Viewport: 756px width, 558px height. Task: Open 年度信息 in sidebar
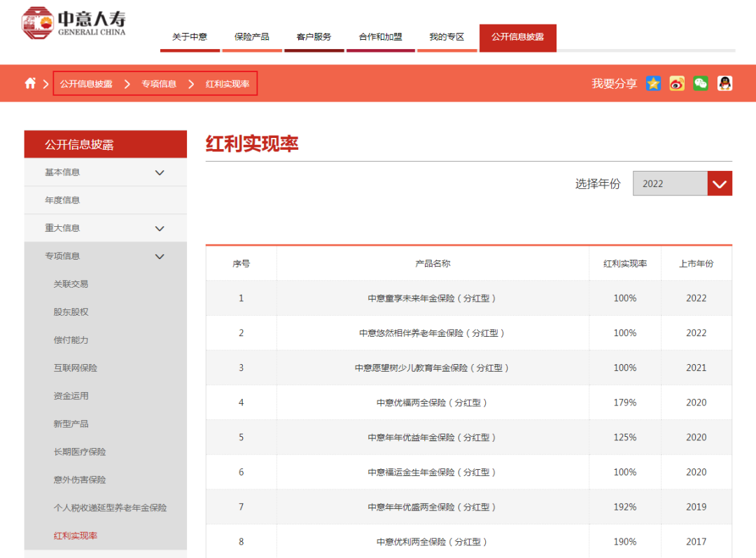pos(106,200)
